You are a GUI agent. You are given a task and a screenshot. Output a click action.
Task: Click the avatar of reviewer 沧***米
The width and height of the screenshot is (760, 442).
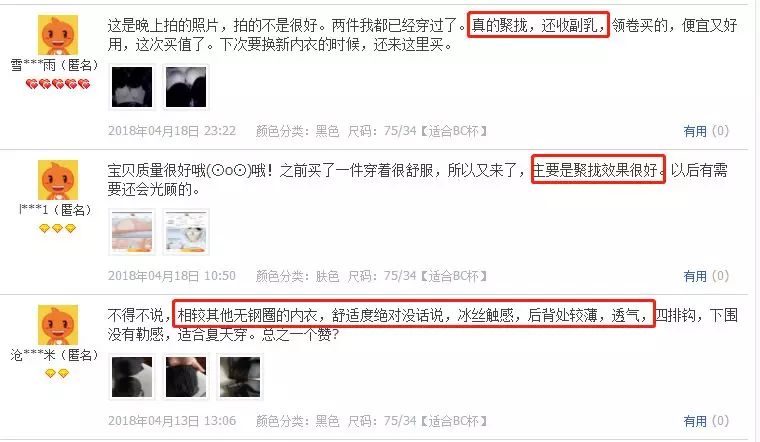click(58, 325)
